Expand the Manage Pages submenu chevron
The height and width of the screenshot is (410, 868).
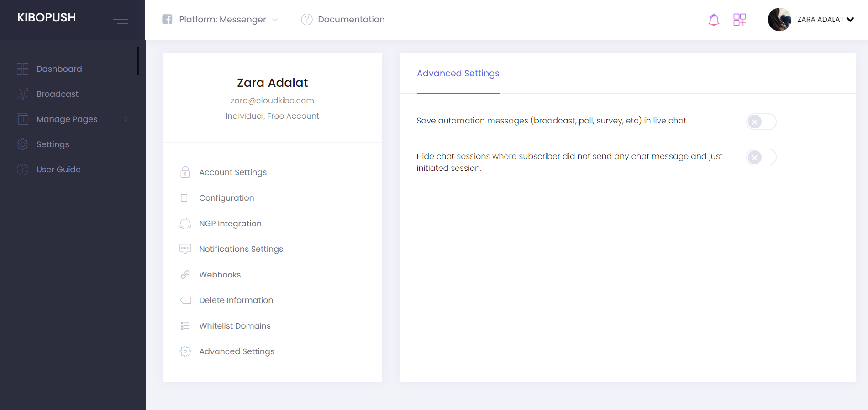pyautogui.click(x=126, y=119)
